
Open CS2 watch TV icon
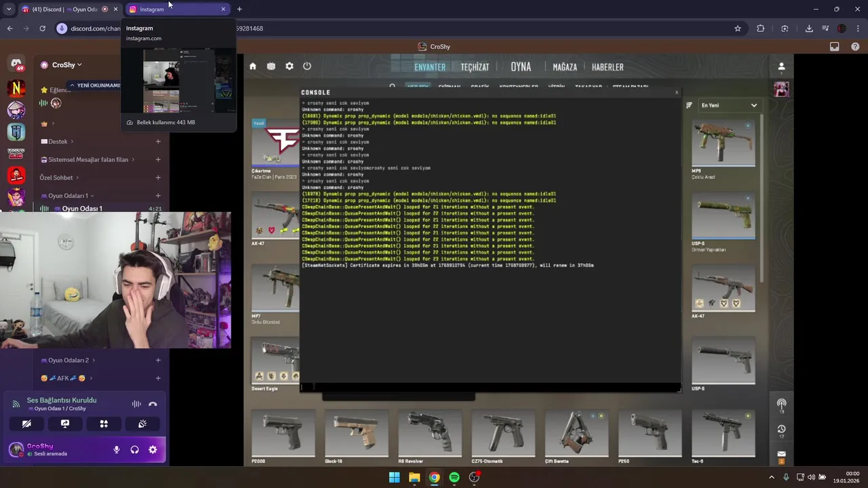point(271,66)
